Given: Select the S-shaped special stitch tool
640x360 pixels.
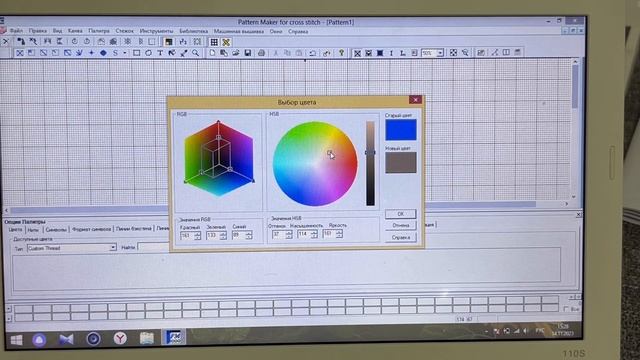Looking at the screenshot, I should tap(116, 53).
